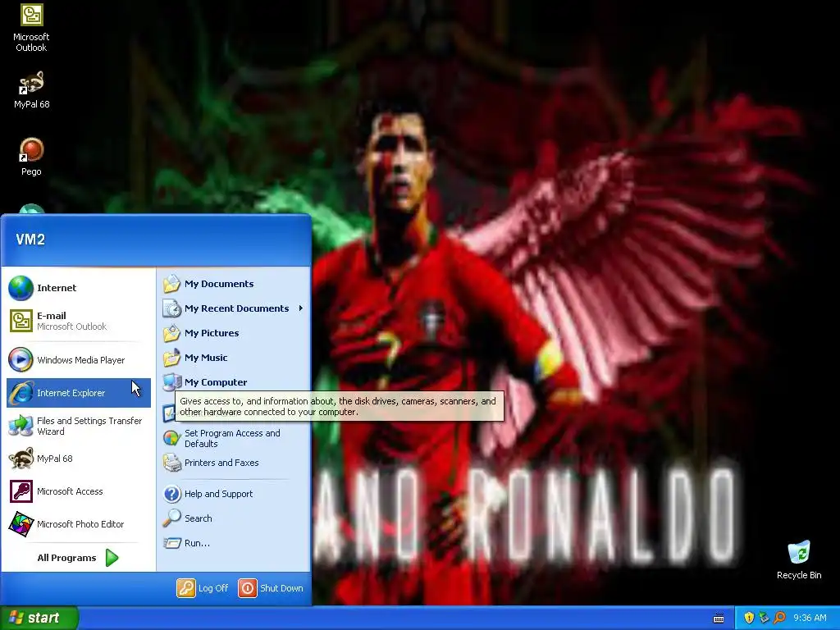840x630 pixels.
Task: Launch Microsoft Access from Start menu
Action: point(78,491)
